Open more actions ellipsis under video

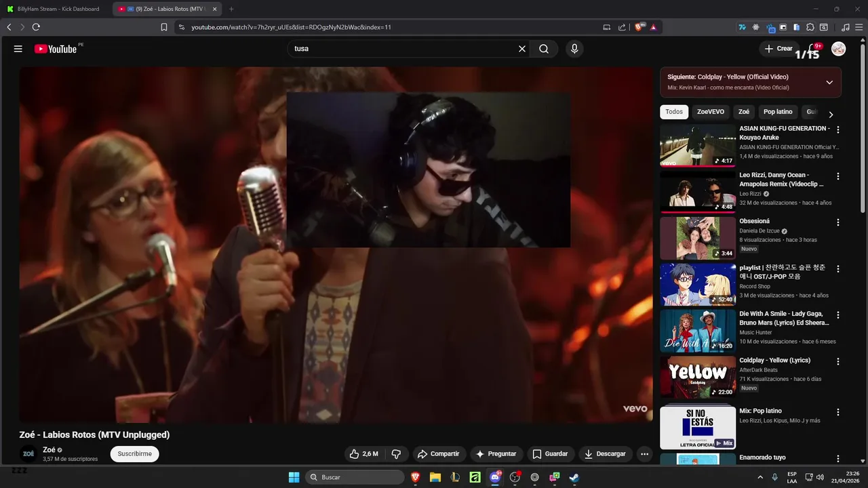tap(645, 453)
